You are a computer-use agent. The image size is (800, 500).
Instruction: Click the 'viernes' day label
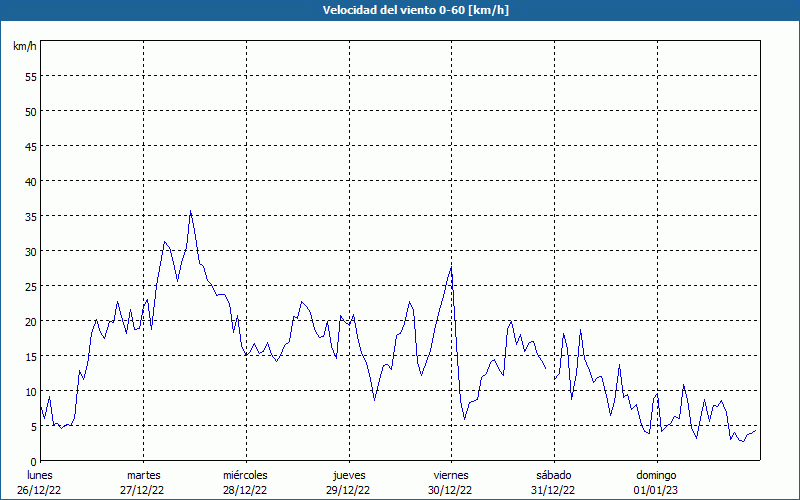pos(450,475)
